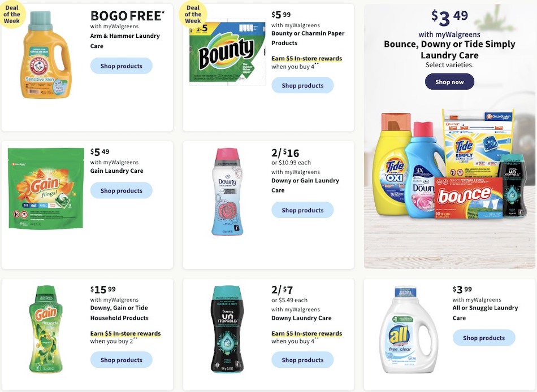The width and height of the screenshot is (537, 392).
Task: Click Shop products for Bounty or Charmin Paper Products
Action: tap(302, 85)
